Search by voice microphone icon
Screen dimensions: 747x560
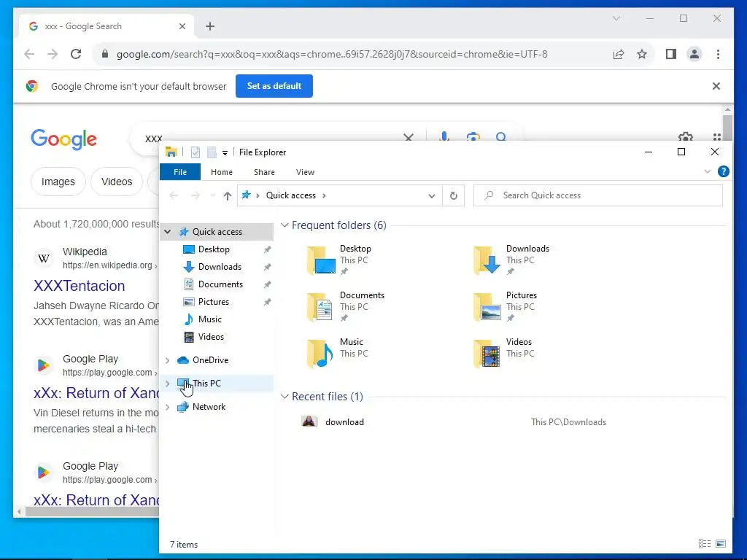[444, 136]
